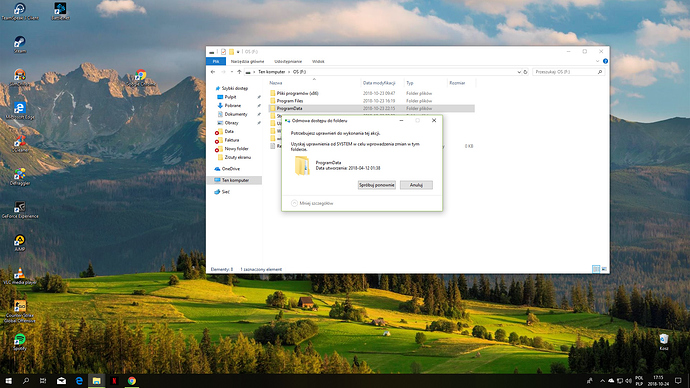690x388 pixels.
Task: Switch to large icons view button
Action: 604,269
